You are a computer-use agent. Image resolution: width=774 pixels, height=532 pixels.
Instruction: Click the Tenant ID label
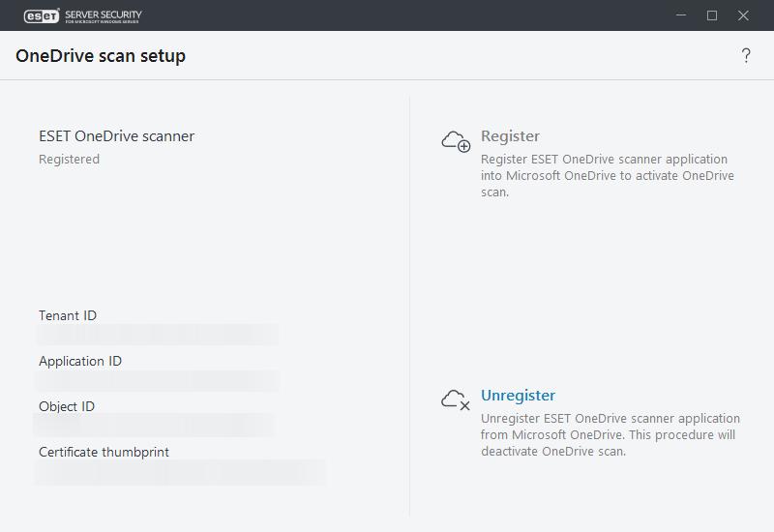[x=68, y=315]
